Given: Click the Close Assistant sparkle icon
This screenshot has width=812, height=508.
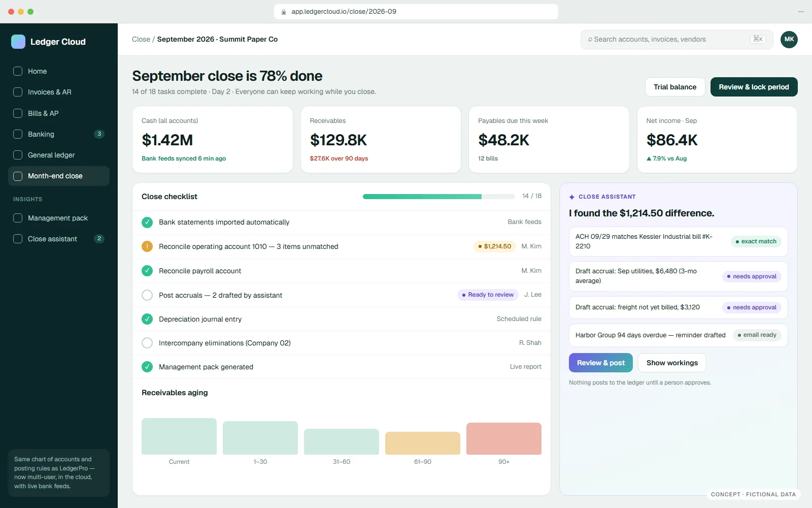Looking at the screenshot, I should [x=572, y=197].
